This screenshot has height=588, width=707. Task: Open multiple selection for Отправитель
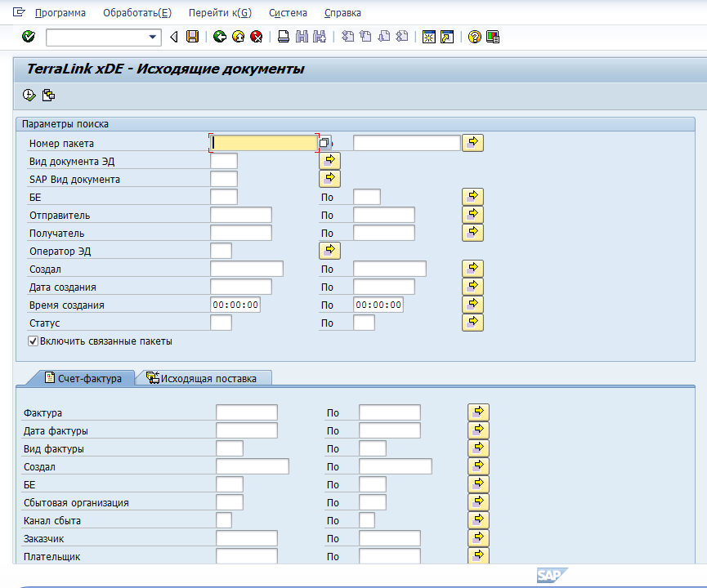472,215
